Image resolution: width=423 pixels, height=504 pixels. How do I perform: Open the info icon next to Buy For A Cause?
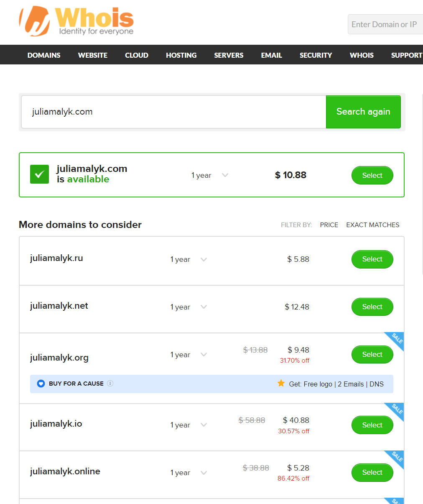click(x=110, y=383)
